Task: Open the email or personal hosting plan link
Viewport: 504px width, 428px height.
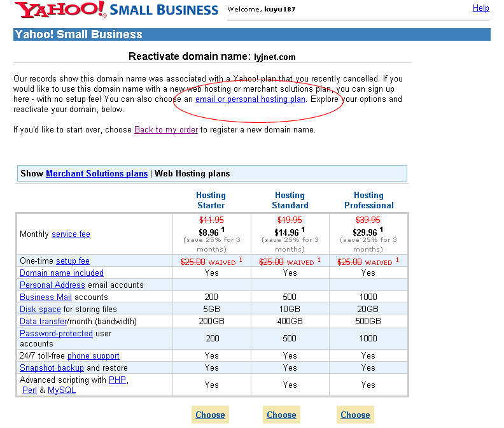Action: point(250,99)
